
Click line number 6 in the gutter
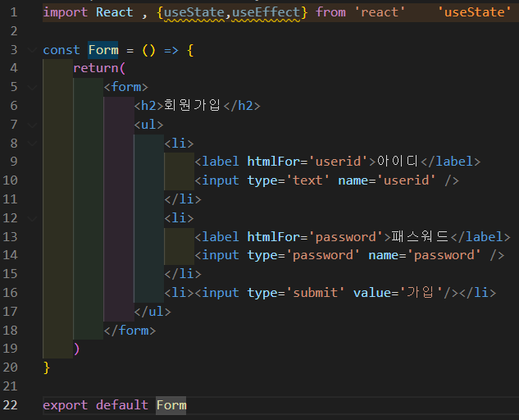point(14,106)
